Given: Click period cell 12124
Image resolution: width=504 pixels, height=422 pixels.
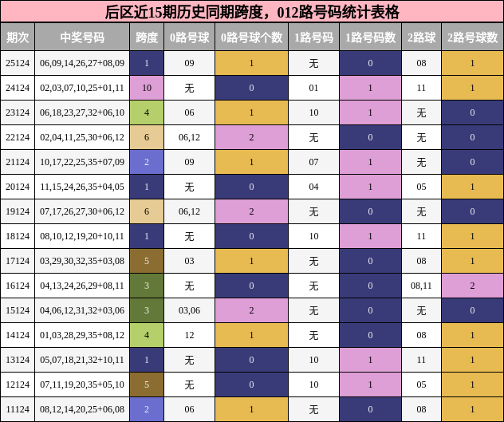Looking at the screenshot, I should pos(18,385).
